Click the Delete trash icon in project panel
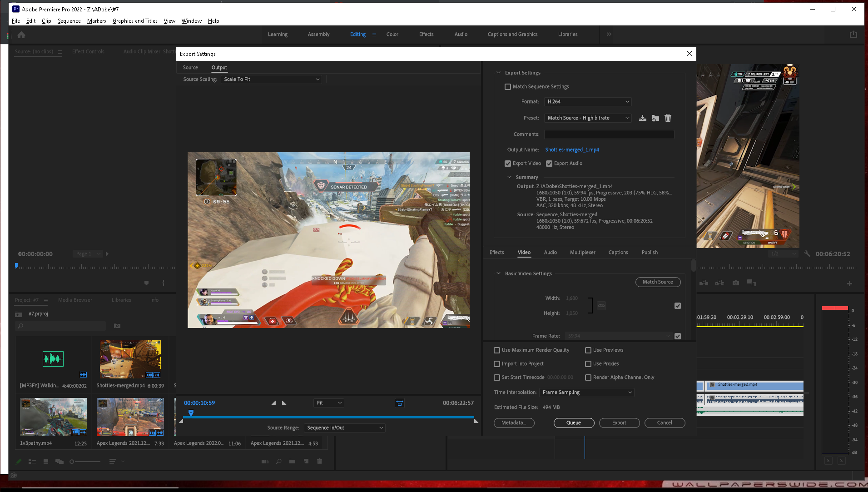The image size is (868, 492). point(319,462)
